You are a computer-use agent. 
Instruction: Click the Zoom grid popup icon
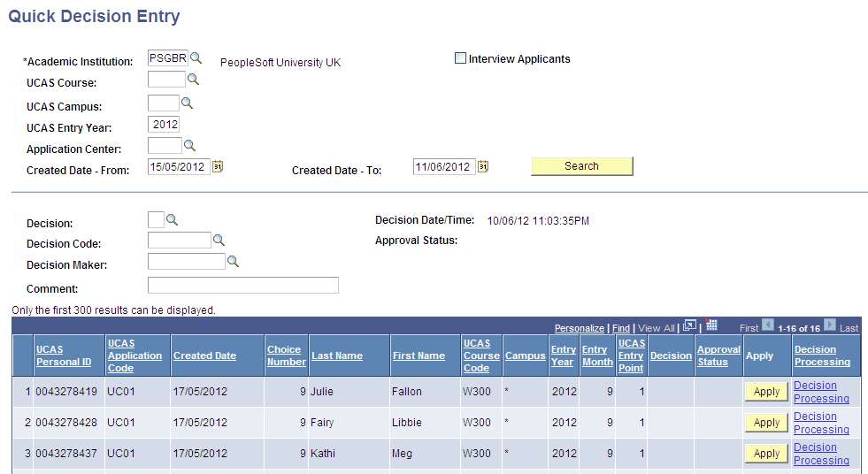point(690,325)
